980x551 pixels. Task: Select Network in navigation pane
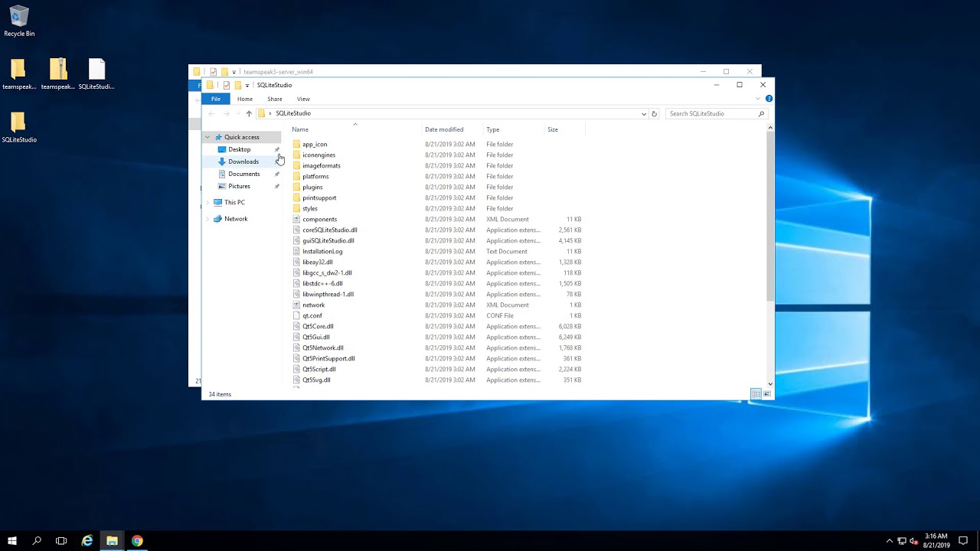pos(236,219)
